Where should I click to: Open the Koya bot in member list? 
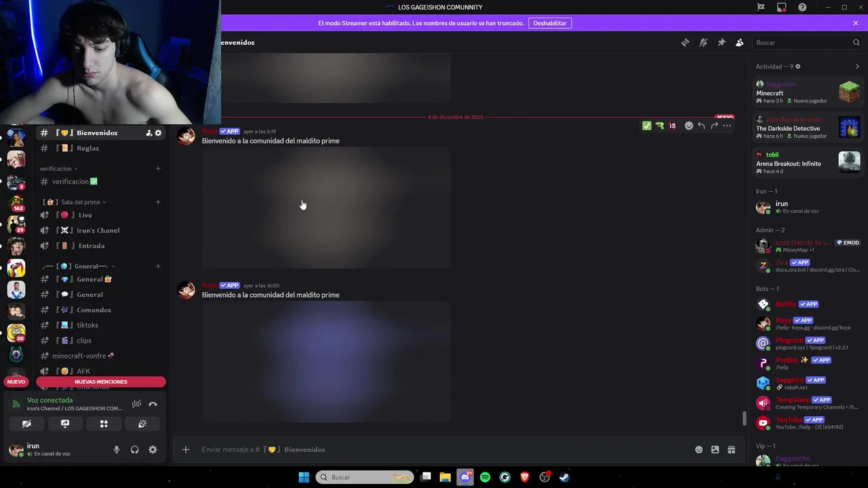pyautogui.click(x=808, y=323)
